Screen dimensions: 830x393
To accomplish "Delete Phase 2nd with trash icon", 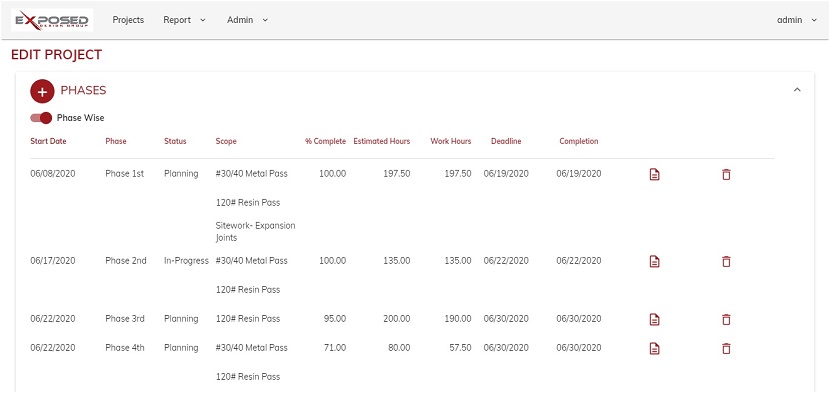I will pos(726,261).
